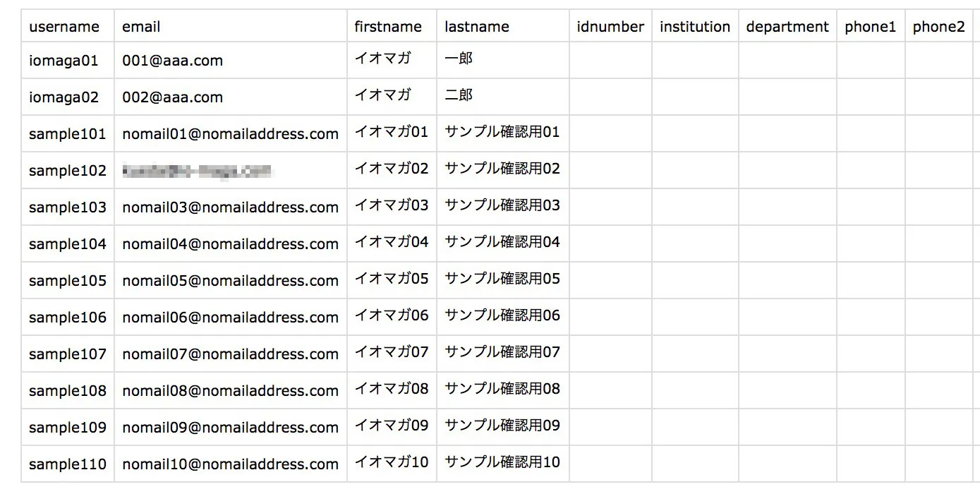
Task: Select the 002@aaa.com email cell
Action: pos(172,97)
